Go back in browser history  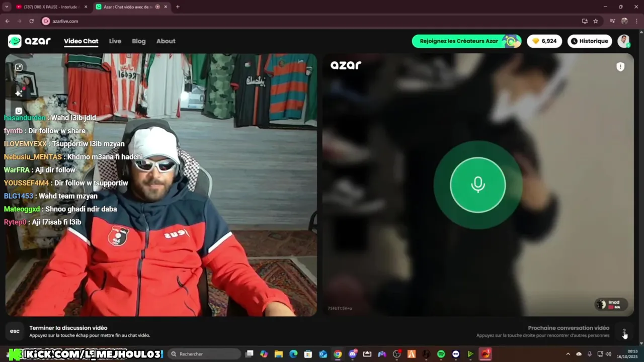point(7,21)
